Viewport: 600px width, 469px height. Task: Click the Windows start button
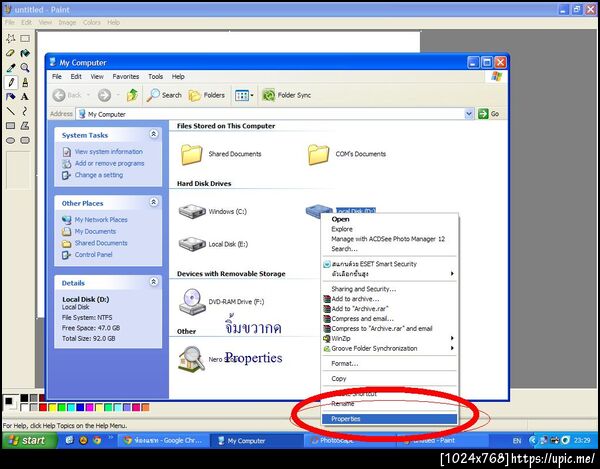(x=30, y=440)
